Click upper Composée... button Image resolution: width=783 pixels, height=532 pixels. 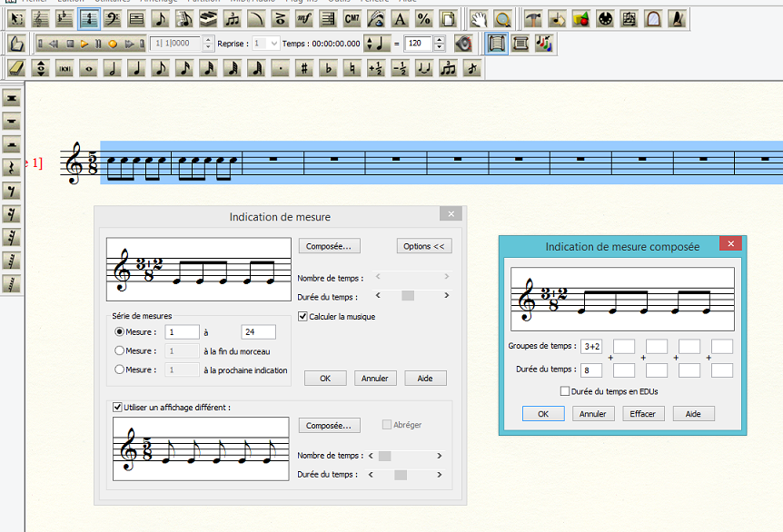pos(329,246)
